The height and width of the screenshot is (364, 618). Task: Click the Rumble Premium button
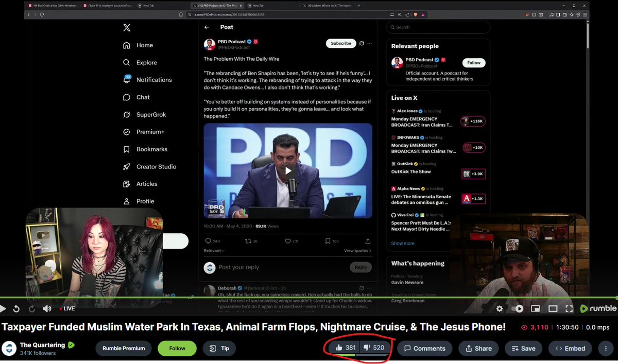pos(124,349)
